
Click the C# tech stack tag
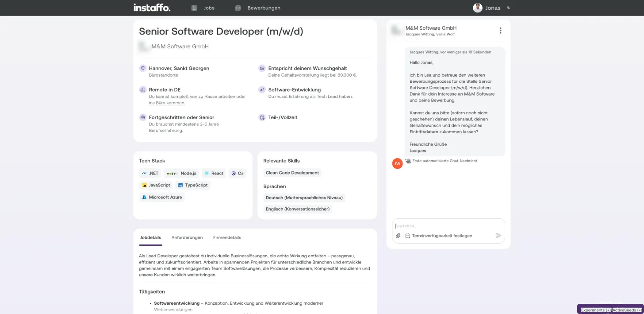point(238,173)
